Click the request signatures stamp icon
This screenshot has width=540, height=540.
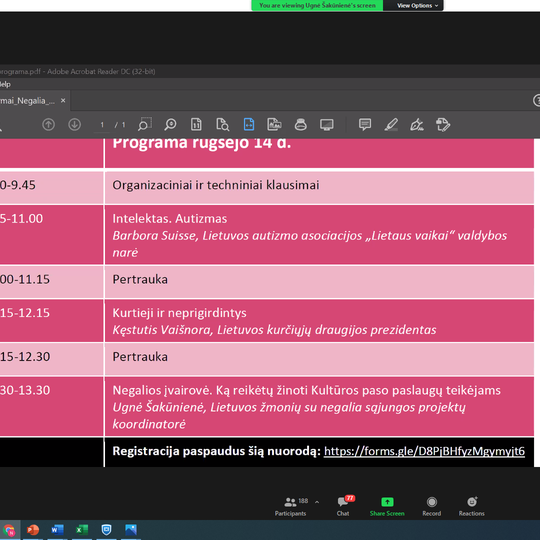pyautogui.click(x=443, y=124)
